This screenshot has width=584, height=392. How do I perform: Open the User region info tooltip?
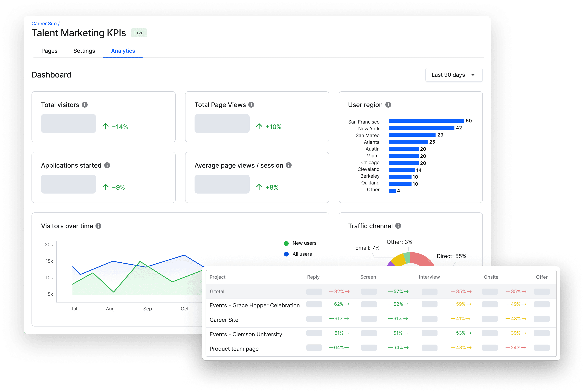click(x=388, y=105)
